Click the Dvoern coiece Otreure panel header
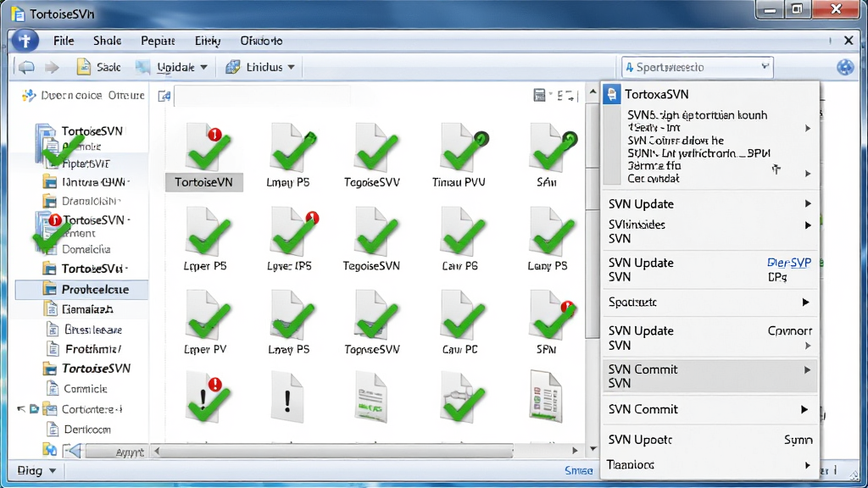 tap(83, 95)
